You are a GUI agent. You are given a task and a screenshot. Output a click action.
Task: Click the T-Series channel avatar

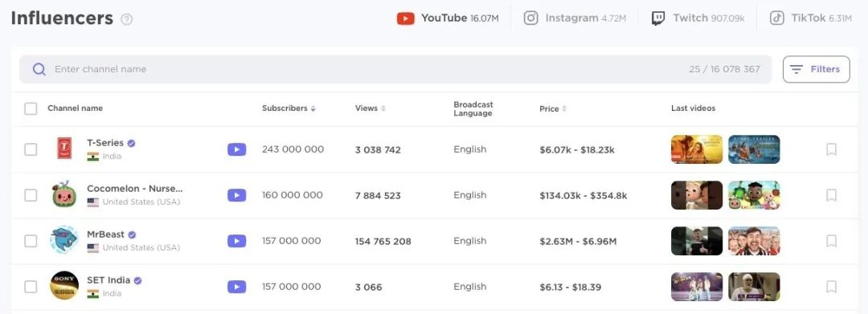64,149
